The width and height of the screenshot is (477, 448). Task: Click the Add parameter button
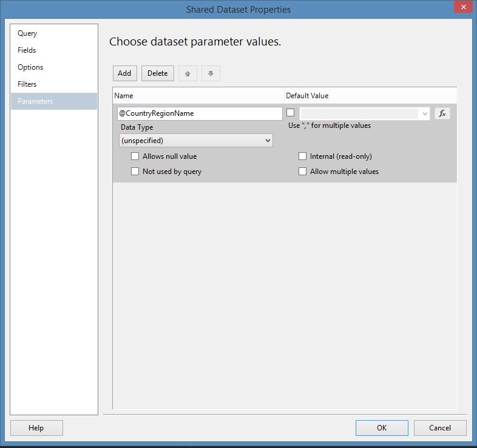click(124, 73)
